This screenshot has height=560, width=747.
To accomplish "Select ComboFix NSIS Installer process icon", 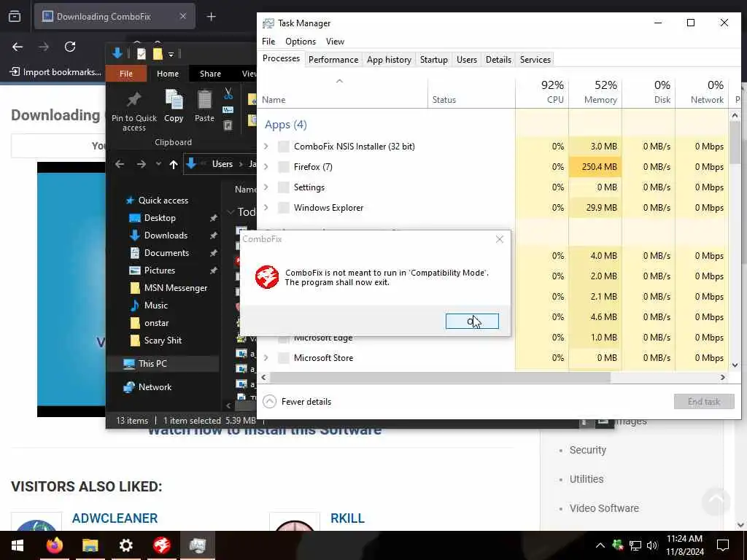I will (284, 146).
